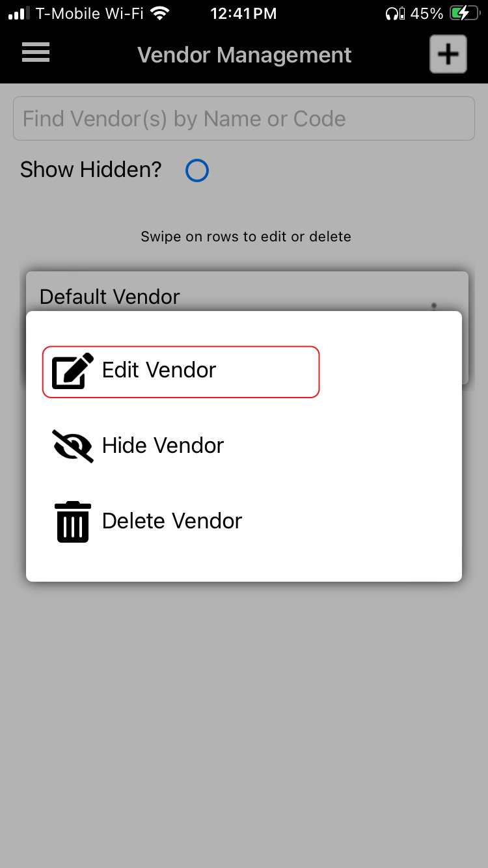Select Edit Vendor from the menu
Screen dimensions: 488x868
pos(181,372)
